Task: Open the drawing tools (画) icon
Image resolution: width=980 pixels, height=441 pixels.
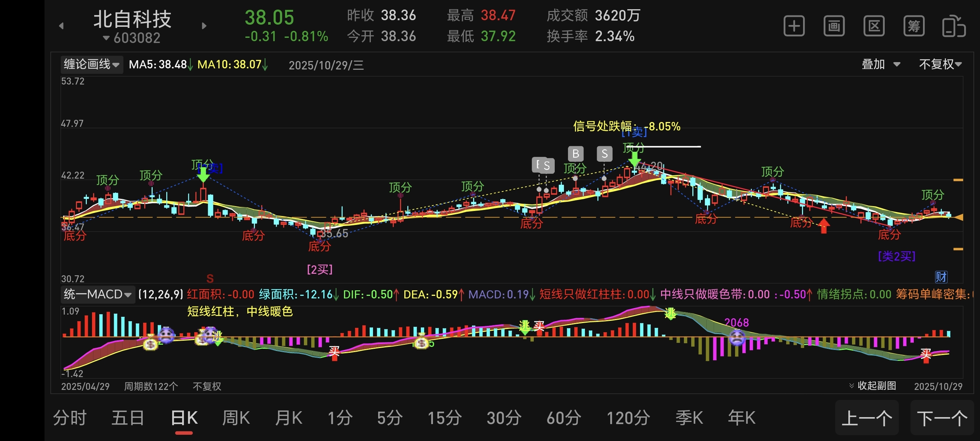Action: 834,26
